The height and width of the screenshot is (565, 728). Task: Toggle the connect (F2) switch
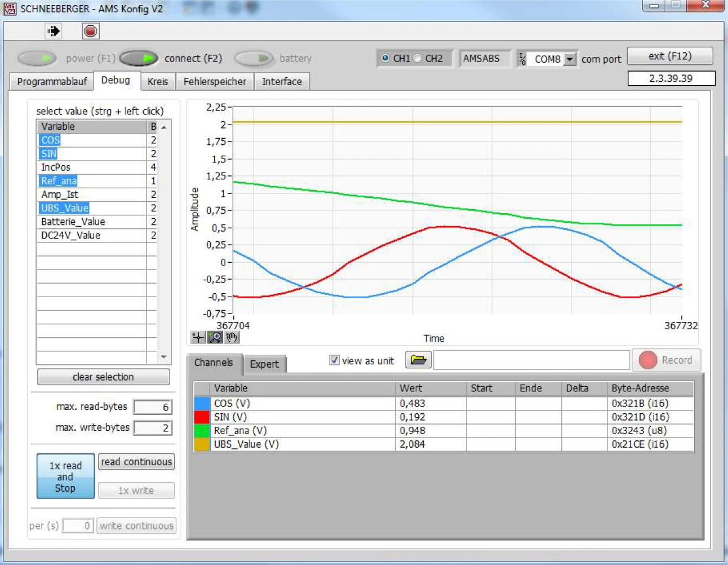click(x=139, y=58)
